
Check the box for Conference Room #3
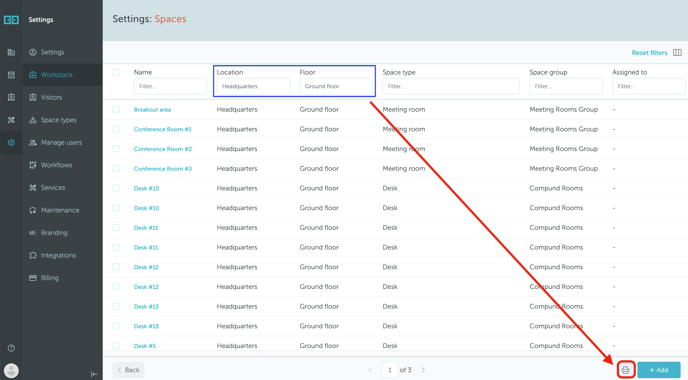[x=116, y=168]
